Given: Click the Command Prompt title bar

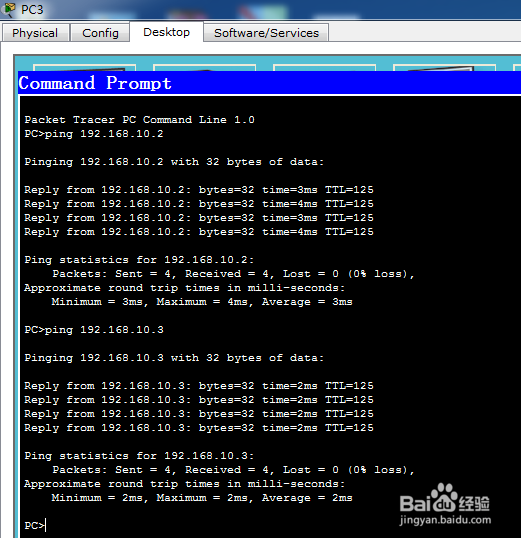Looking at the screenshot, I should 269,83.
